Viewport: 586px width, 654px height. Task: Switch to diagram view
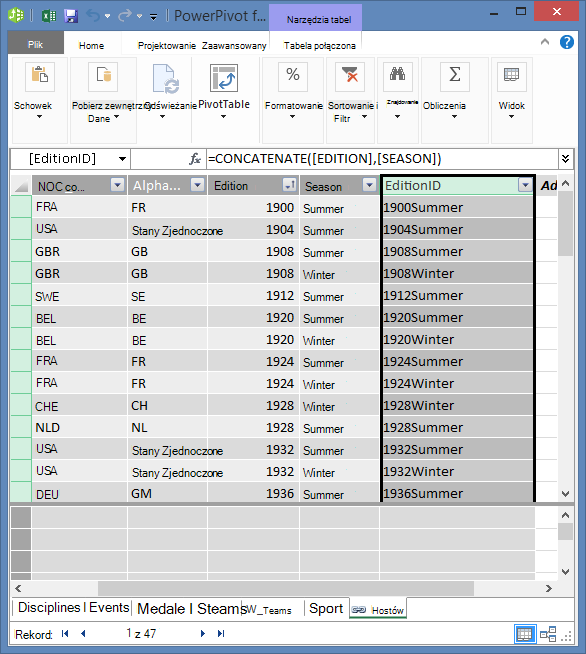[x=548, y=634]
